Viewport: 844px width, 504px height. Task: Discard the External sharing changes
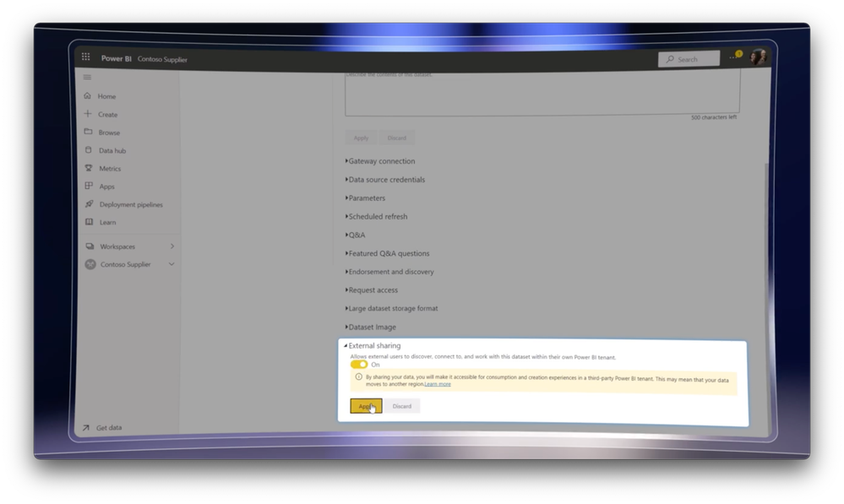[x=402, y=406]
